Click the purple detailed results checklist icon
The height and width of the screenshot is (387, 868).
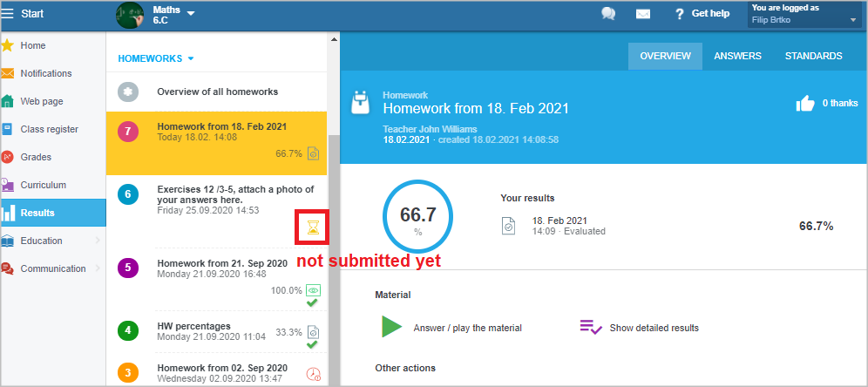click(x=591, y=327)
